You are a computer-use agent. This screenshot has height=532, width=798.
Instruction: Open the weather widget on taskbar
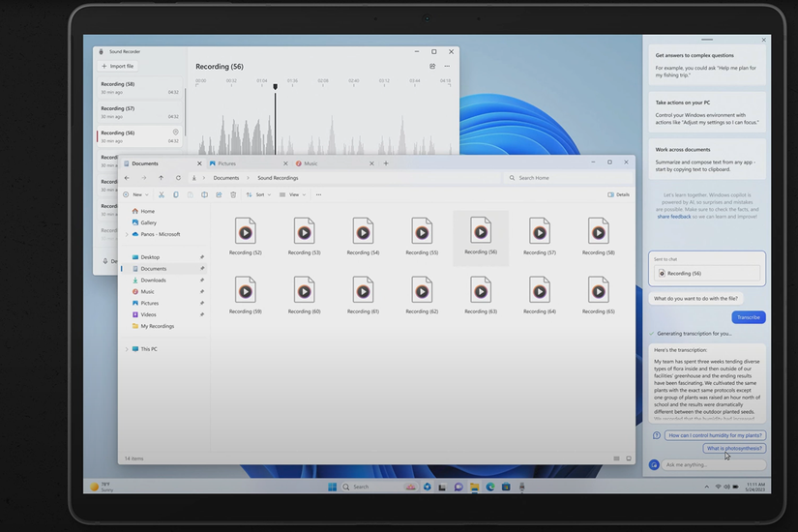(x=102, y=487)
